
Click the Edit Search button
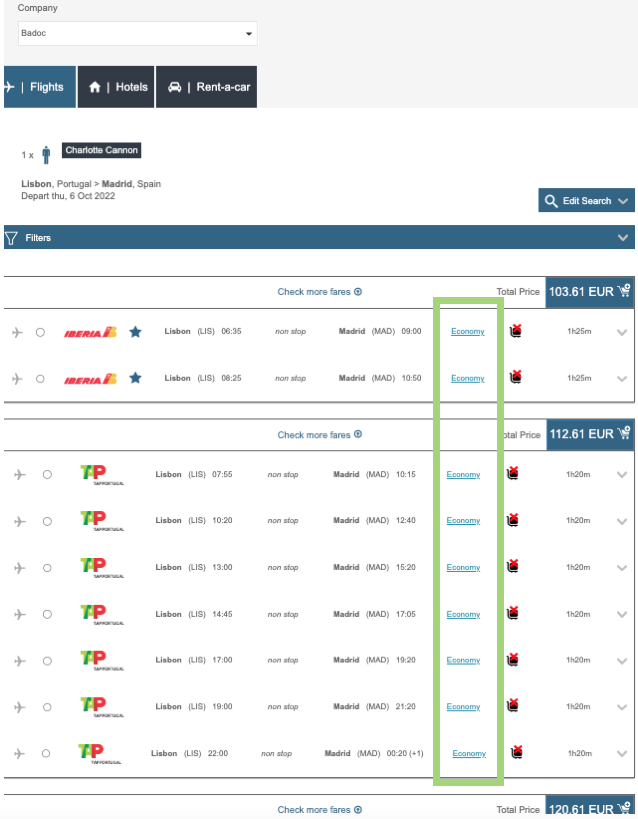[x=586, y=201]
